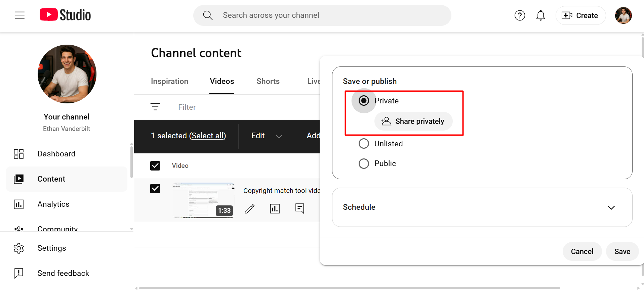This screenshot has width=644, height=290.
Task: Click the Cancel button
Action: pos(582,251)
